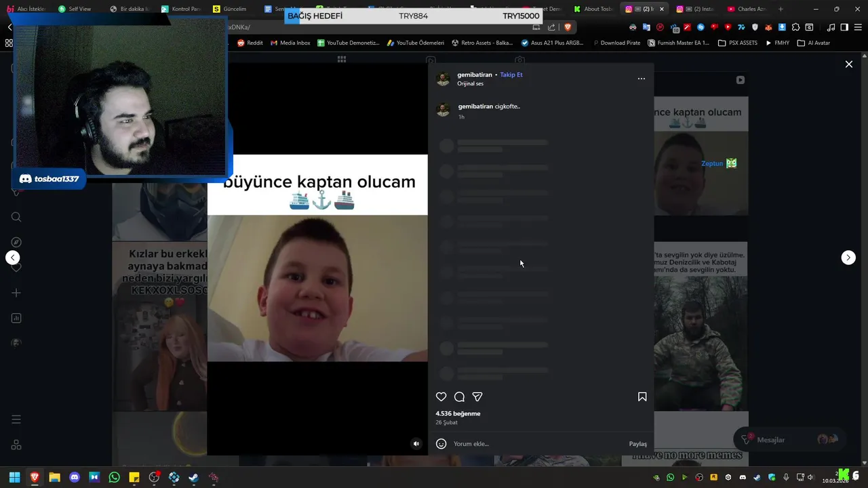Open the Orijinal ses audio link

pyautogui.click(x=470, y=83)
